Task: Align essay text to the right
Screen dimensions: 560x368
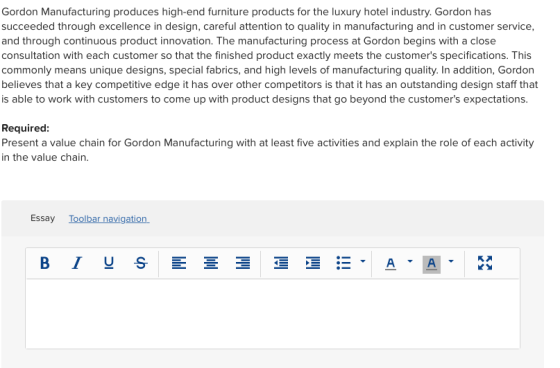Action: 243,263
